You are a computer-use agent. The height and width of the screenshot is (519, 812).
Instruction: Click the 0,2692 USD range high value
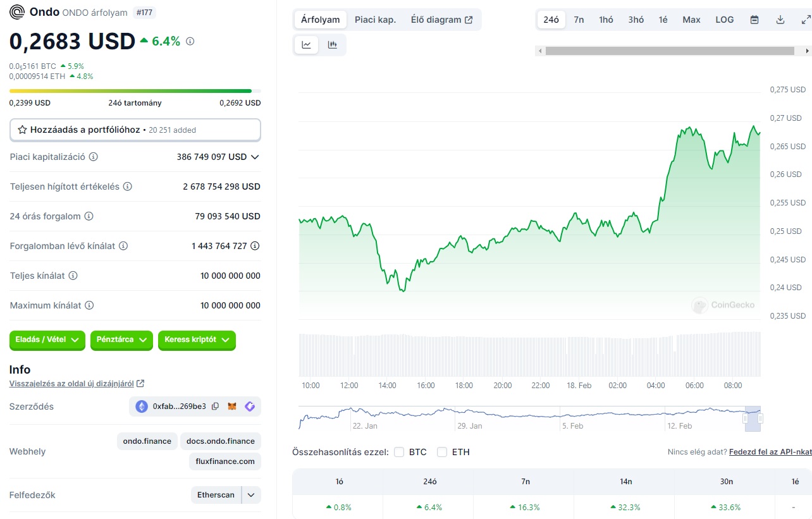pyautogui.click(x=240, y=103)
